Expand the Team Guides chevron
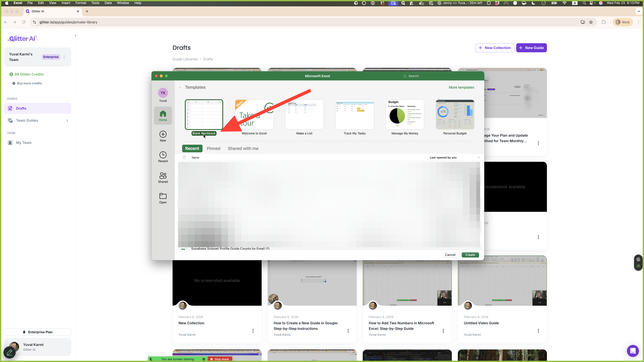 [x=67, y=120]
